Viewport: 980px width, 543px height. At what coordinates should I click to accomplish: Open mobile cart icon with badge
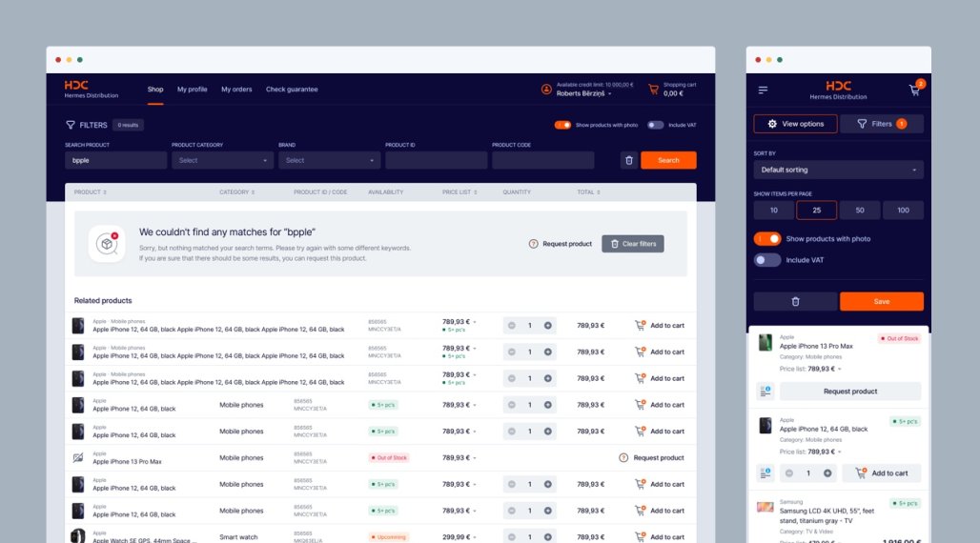point(914,90)
